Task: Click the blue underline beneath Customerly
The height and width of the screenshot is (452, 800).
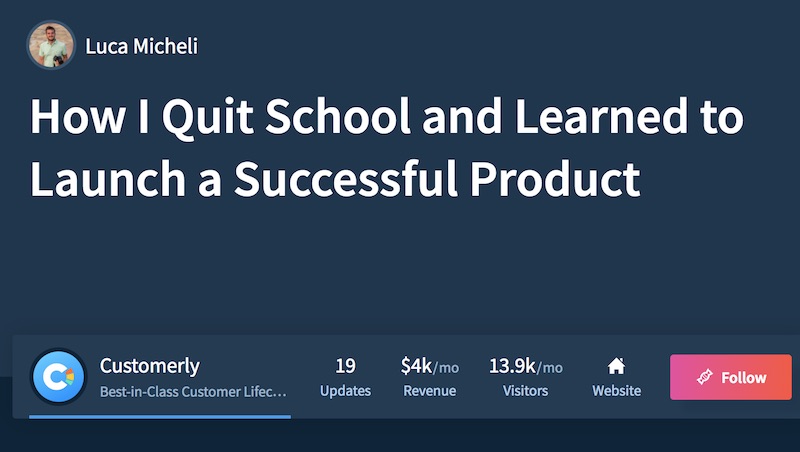Action: point(160,416)
